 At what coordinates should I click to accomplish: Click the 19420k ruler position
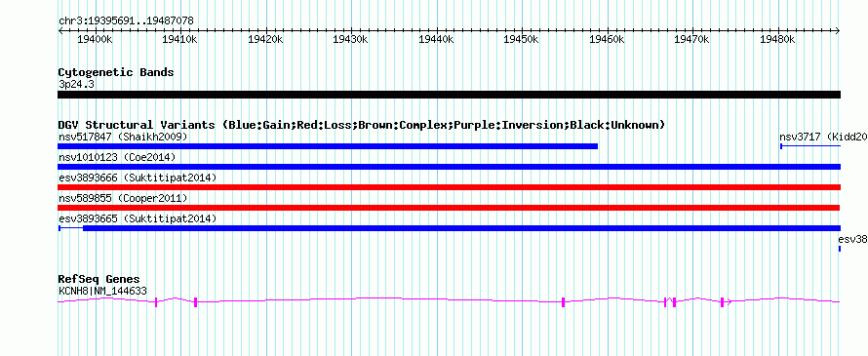click(x=266, y=40)
